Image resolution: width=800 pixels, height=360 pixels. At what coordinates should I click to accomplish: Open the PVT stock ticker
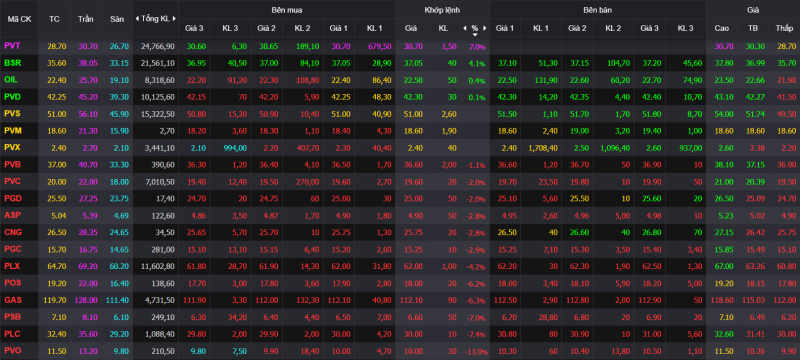12,46
